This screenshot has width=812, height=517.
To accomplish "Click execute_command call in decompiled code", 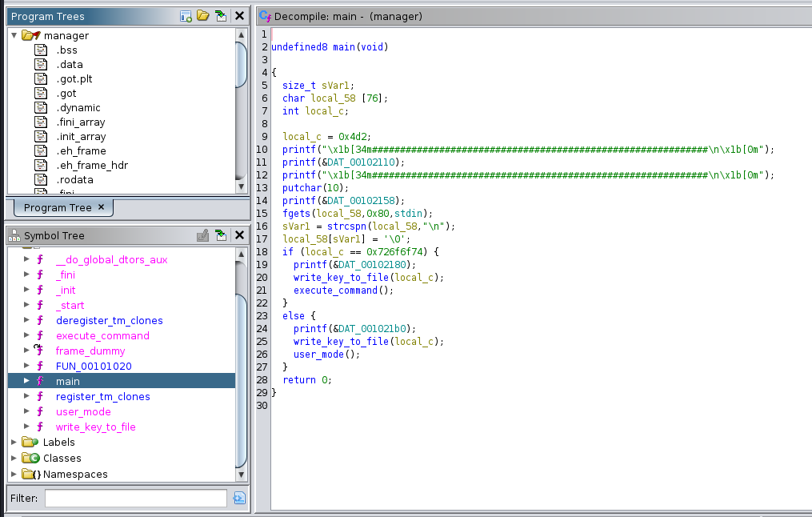I will [x=335, y=290].
